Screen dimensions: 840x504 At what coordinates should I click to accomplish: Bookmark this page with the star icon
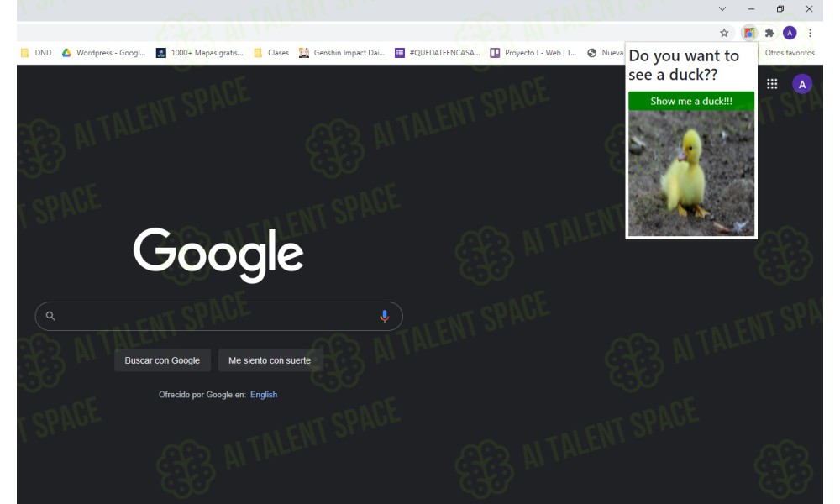[x=724, y=34]
